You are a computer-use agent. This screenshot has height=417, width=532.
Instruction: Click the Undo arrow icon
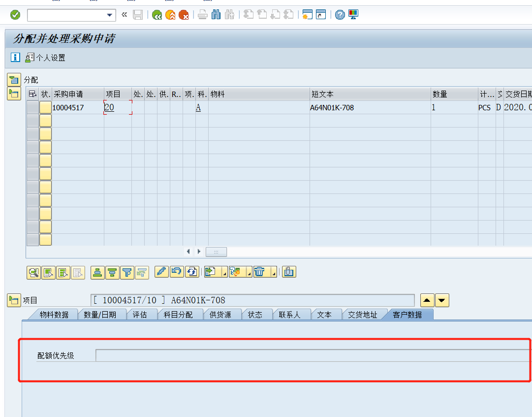pos(177,272)
